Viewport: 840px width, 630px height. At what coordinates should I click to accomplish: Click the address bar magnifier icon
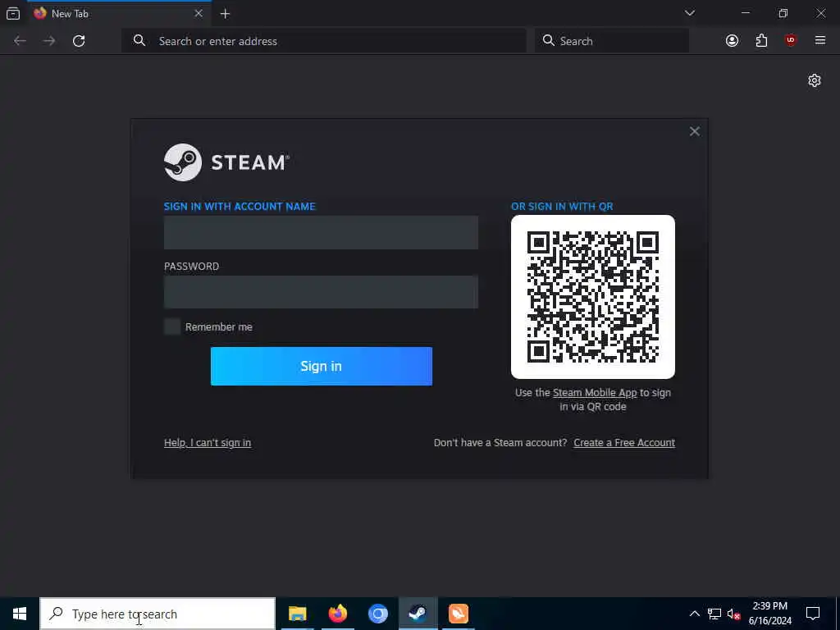[139, 40]
